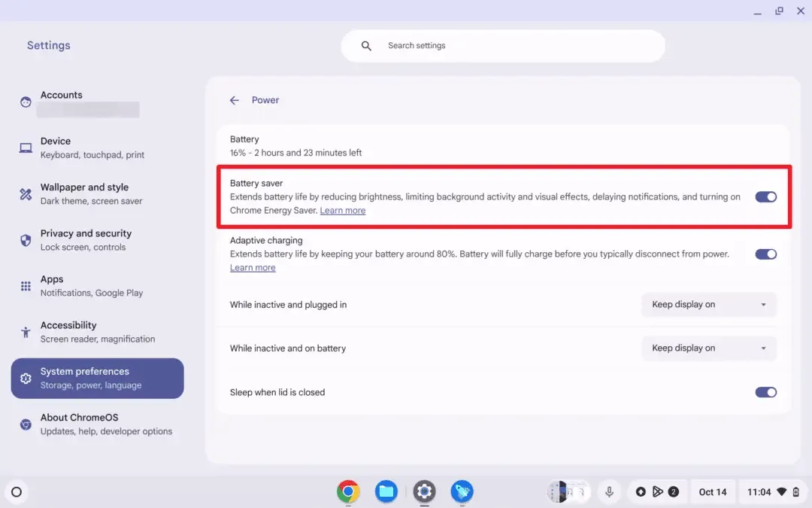Click the Battery saver heading

[x=256, y=184]
